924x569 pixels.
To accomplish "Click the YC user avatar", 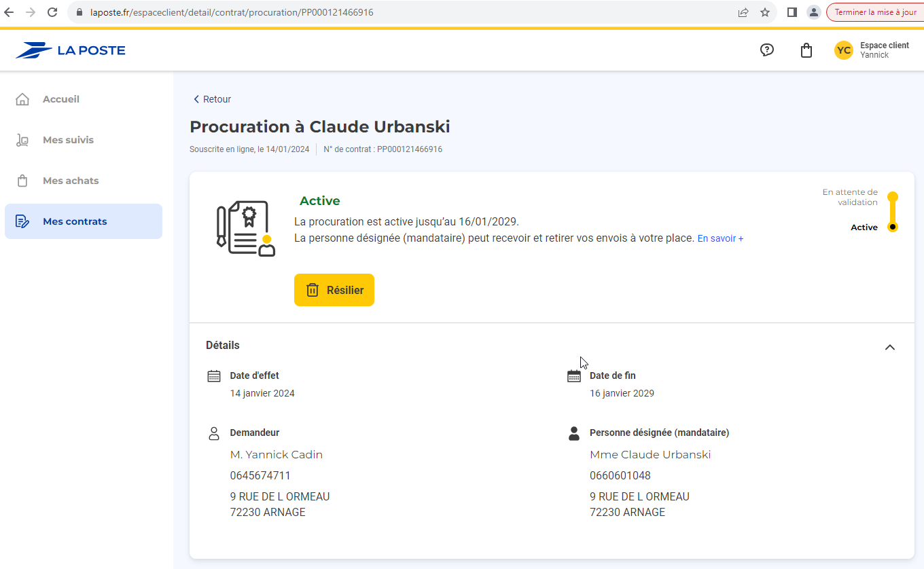I will click(844, 50).
